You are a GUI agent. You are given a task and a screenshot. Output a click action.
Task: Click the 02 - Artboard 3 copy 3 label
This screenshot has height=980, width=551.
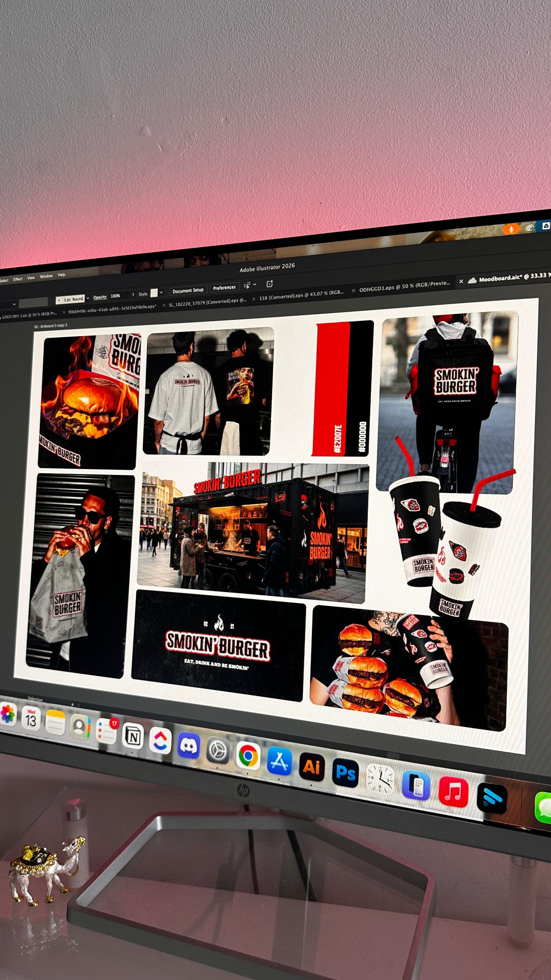click(51, 326)
